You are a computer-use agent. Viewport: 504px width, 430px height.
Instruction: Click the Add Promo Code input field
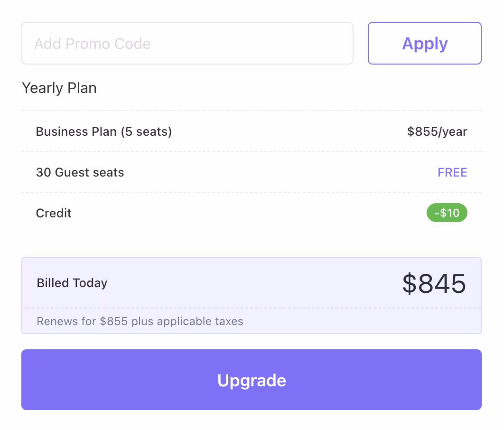pos(187,43)
